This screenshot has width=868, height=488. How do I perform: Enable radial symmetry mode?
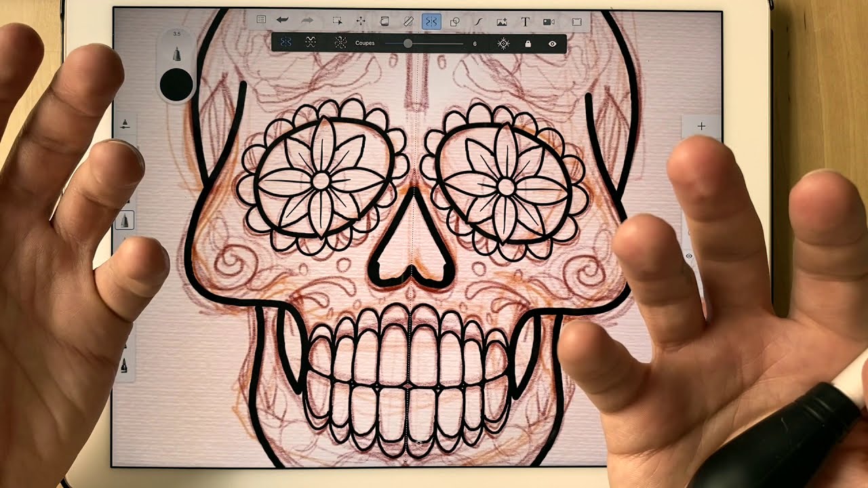coord(340,43)
